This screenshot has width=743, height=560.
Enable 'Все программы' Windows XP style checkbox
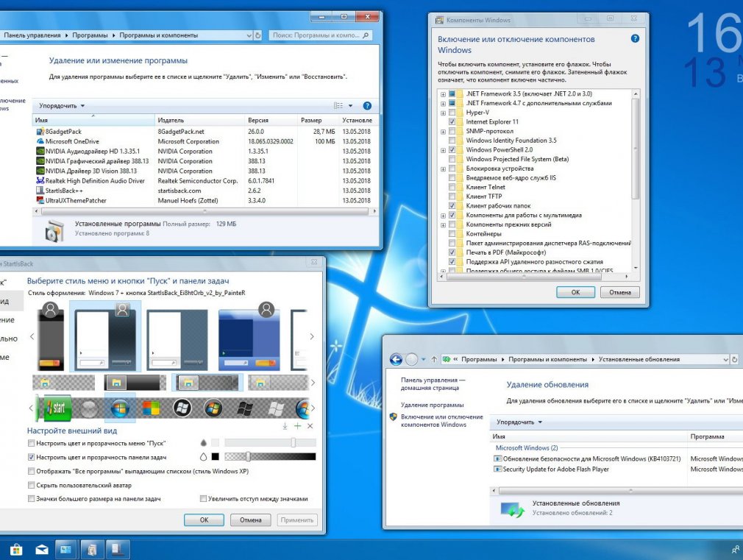(32, 472)
